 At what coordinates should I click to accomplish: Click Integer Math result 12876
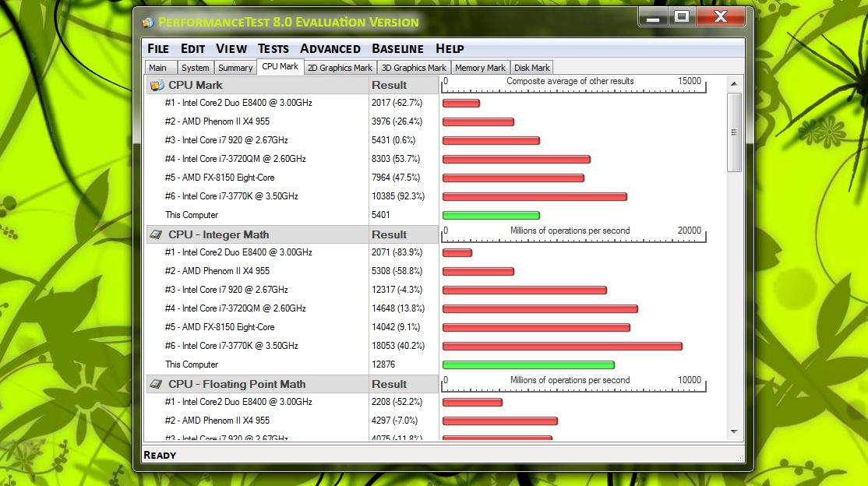[383, 364]
